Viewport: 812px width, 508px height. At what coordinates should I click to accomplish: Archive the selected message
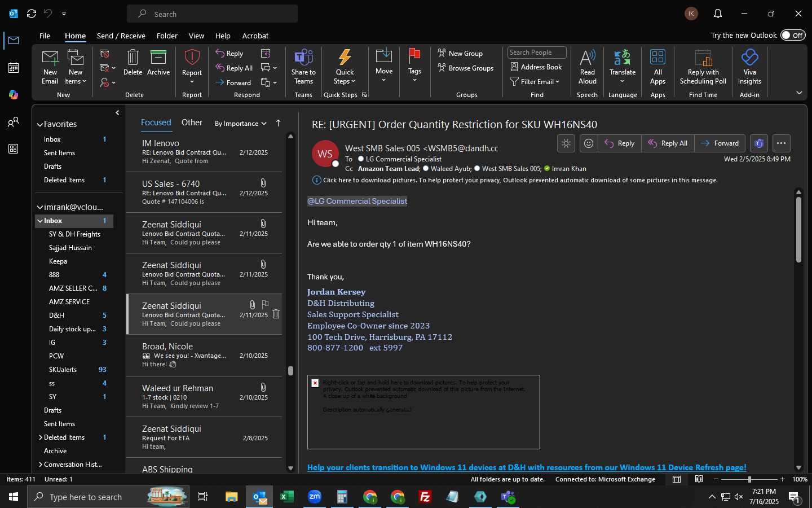[158, 62]
